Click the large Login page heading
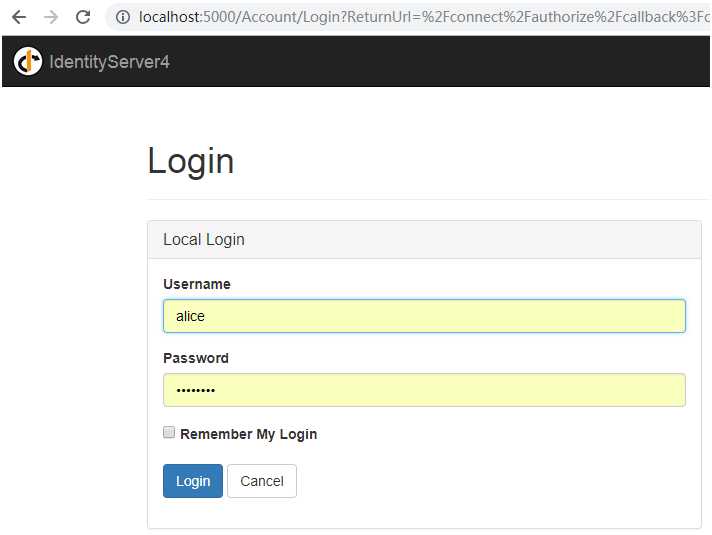Image resolution: width=712 pixels, height=535 pixels. [191, 161]
